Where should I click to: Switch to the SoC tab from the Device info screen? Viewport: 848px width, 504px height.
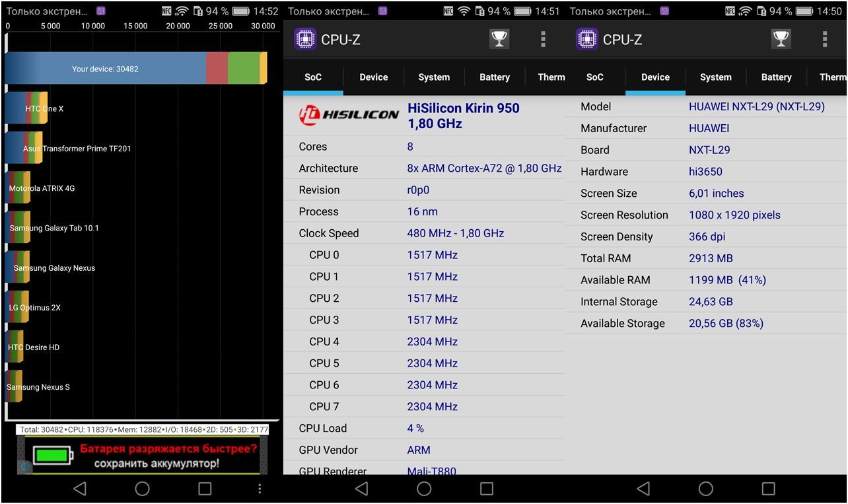coord(594,77)
